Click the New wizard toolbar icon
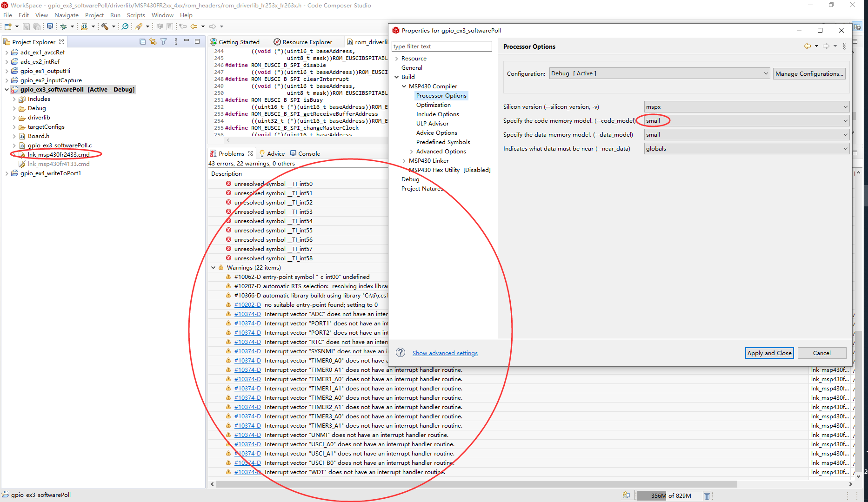 8,26
